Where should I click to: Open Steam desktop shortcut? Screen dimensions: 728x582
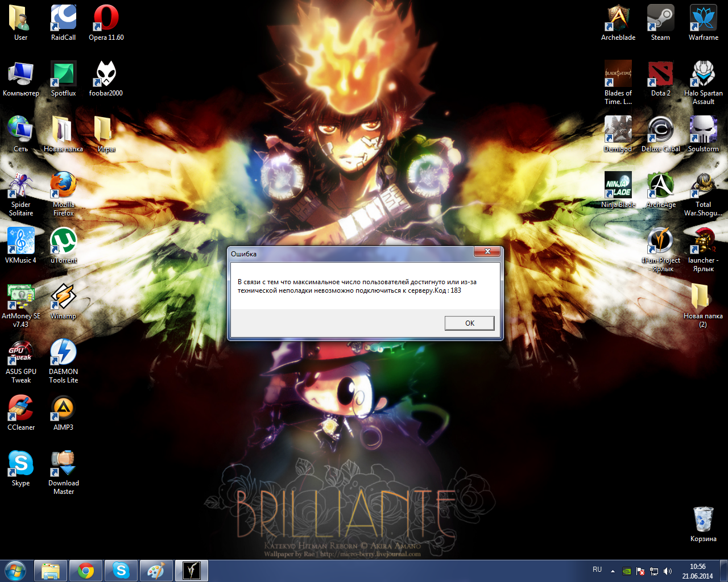[x=660, y=23]
